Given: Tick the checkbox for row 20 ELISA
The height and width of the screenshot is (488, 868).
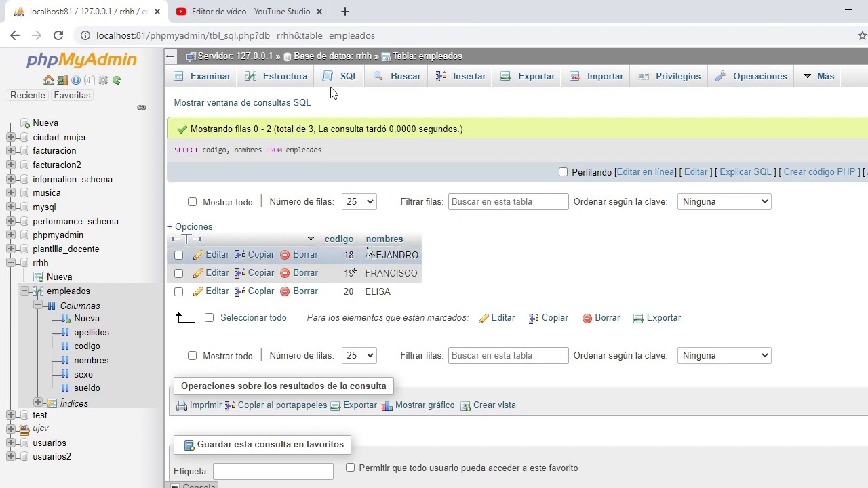Looking at the screenshot, I should point(178,292).
